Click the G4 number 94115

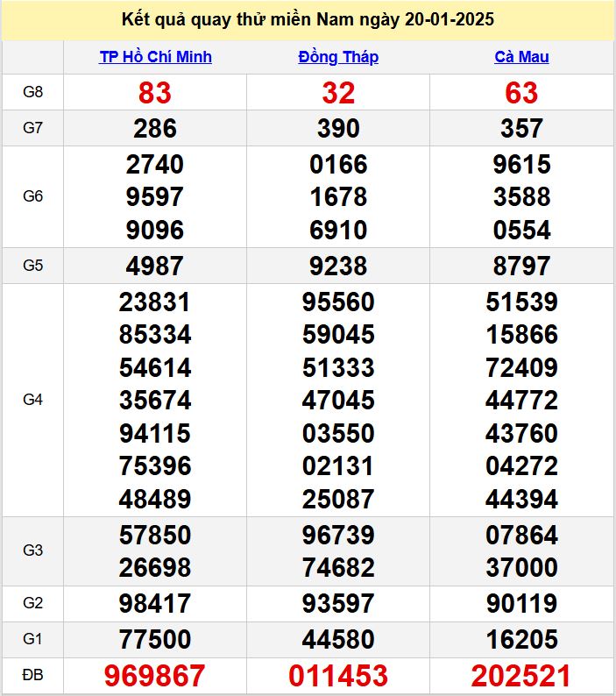click(155, 433)
